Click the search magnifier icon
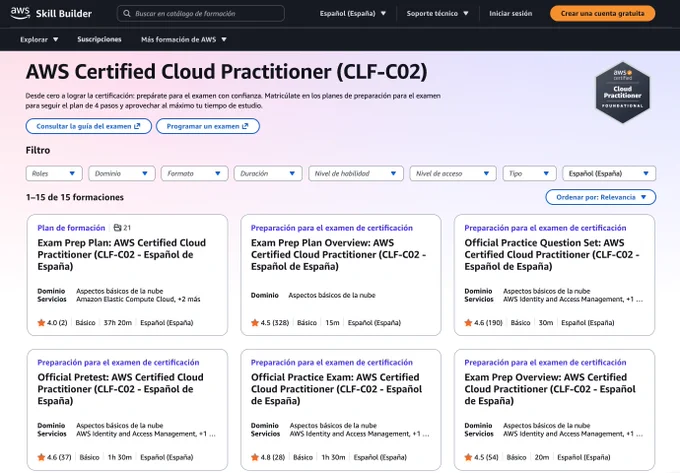 pos(127,13)
